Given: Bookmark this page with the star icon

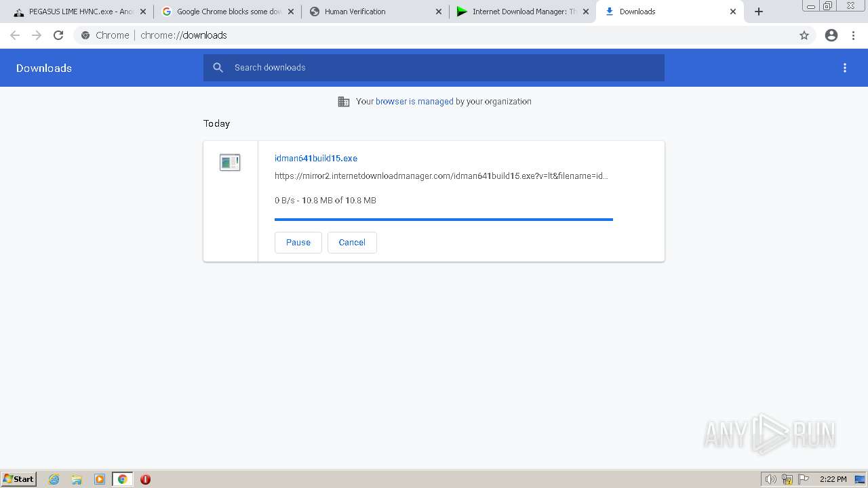Looking at the screenshot, I should point(804,35).
